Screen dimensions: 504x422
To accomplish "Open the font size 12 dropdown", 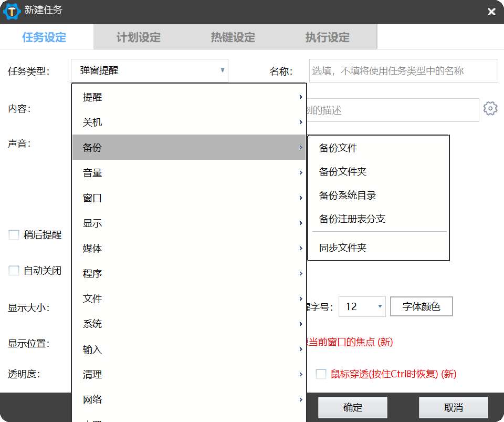I will pyautogui.click(x=362, y=306).
